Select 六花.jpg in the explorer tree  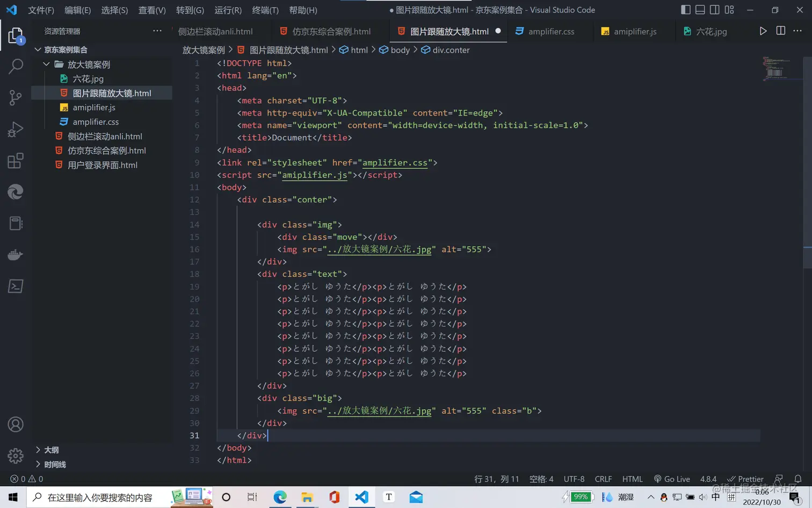102,78
